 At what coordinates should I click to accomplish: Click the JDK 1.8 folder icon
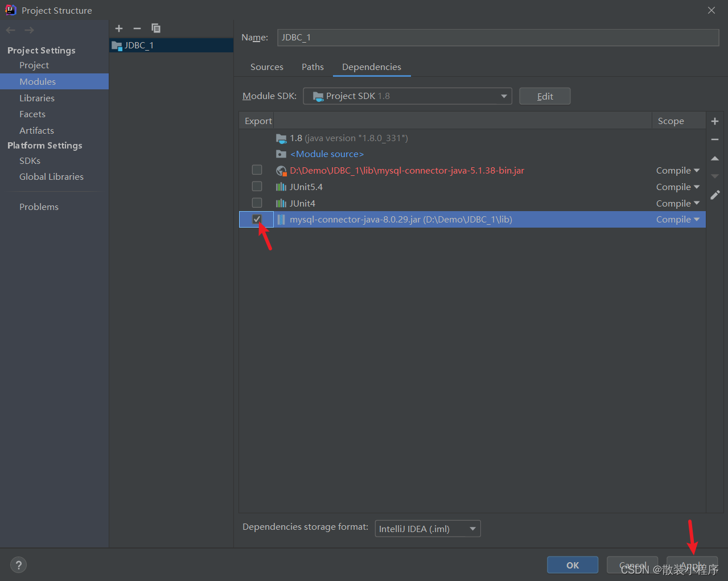pos(281,138)
